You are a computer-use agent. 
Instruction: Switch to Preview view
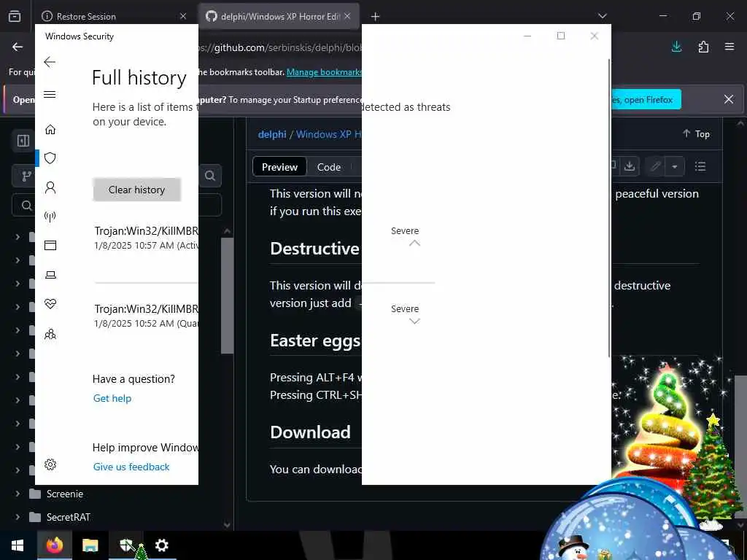(279, 167)
